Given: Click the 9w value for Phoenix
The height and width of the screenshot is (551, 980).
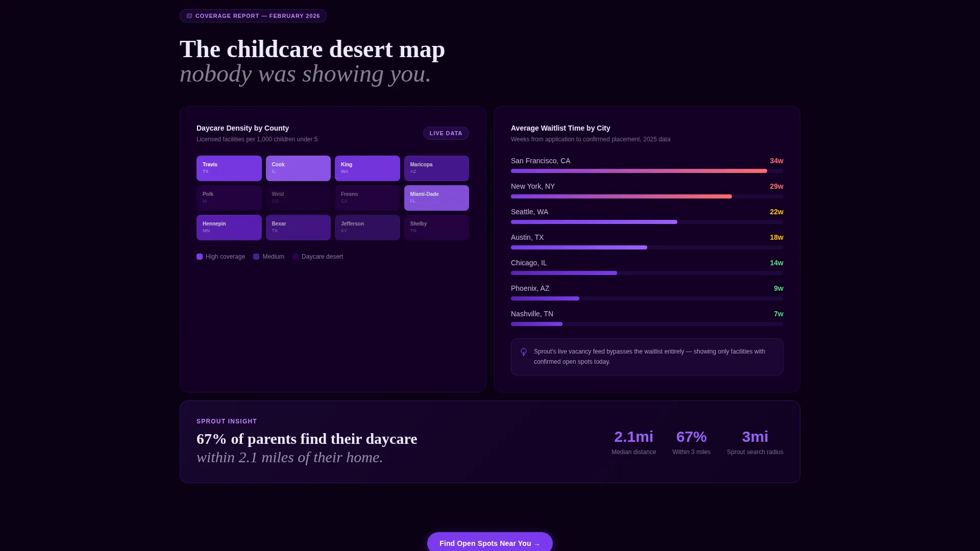Looking at the screenshot, I should (778, 288).
